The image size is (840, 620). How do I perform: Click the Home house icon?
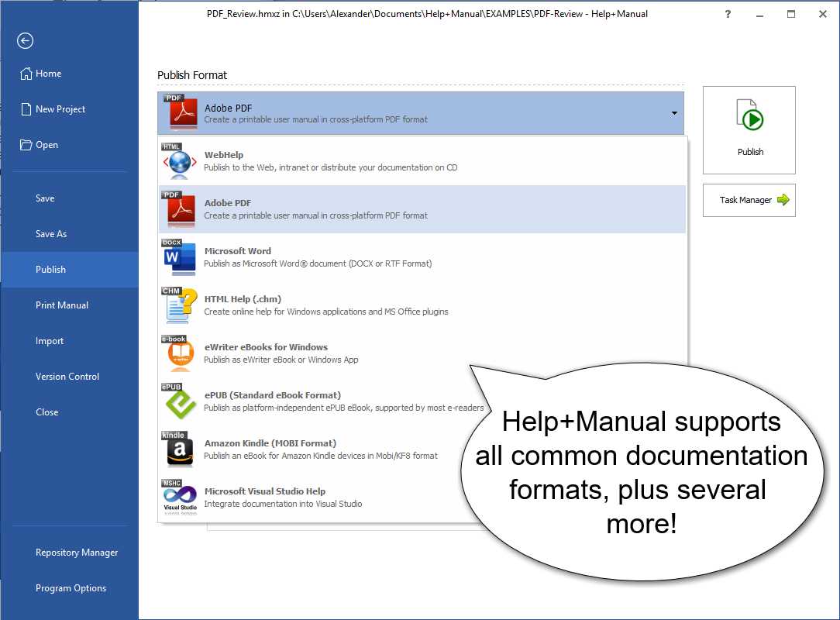(x=26, y=74)
